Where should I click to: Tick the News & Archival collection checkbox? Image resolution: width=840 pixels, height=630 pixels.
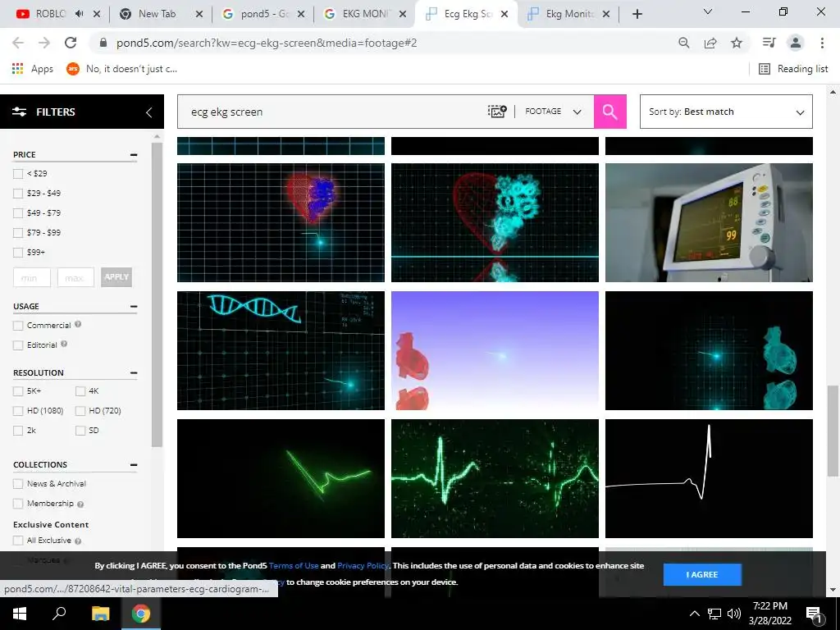click(x=18, y=484)
